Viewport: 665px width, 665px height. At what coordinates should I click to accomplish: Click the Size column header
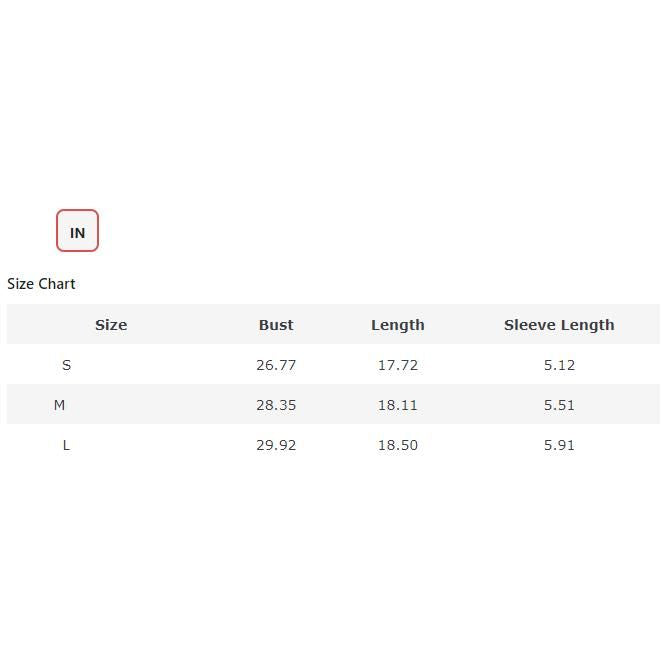coord(111,325)
